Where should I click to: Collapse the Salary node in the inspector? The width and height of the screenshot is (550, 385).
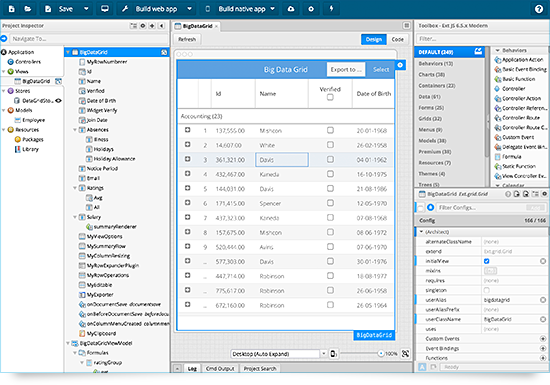(x=75, y=217)
